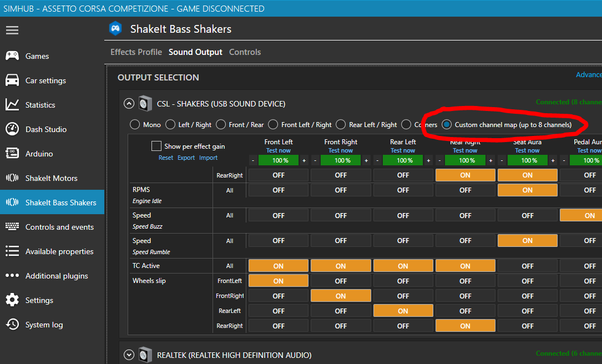Select the Sound Output tab
This screenshot has width=602, height=364.
coord(195,52)
